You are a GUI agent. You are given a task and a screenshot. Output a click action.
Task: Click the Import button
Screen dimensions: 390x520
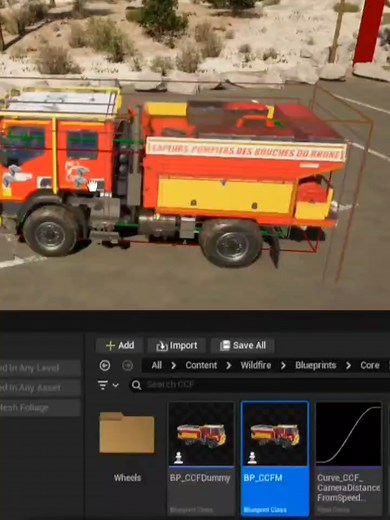[x=177, y=345]
